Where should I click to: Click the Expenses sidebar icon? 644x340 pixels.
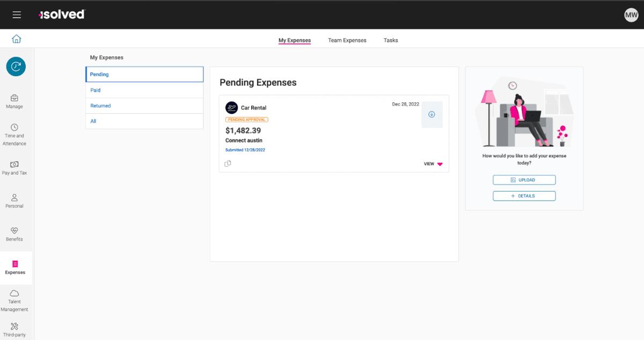(x=14, y=265)
